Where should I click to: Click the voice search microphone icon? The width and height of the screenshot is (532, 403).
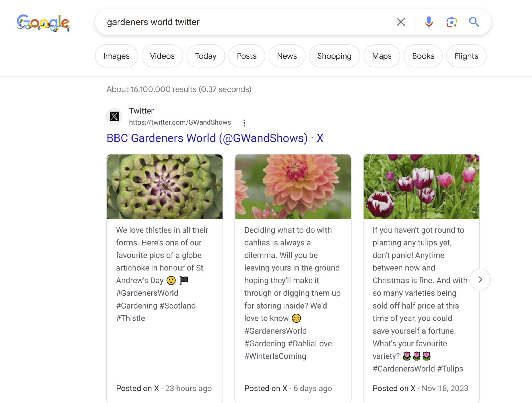point(429,22)
